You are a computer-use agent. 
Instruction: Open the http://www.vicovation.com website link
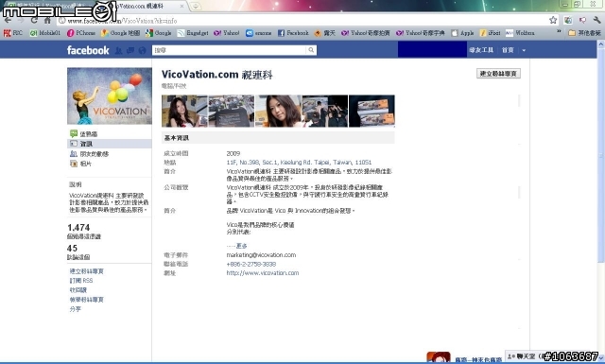tap(263, 273)
